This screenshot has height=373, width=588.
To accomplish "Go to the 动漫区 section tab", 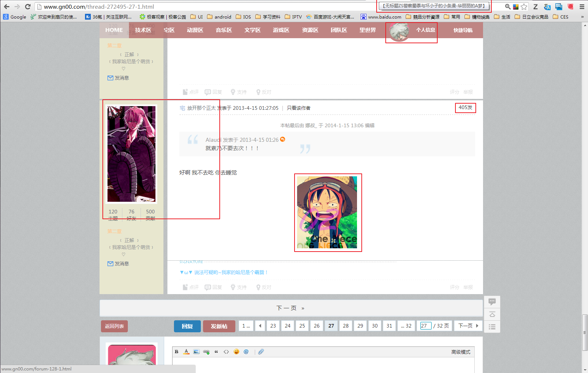I will [x=195, y=30].
